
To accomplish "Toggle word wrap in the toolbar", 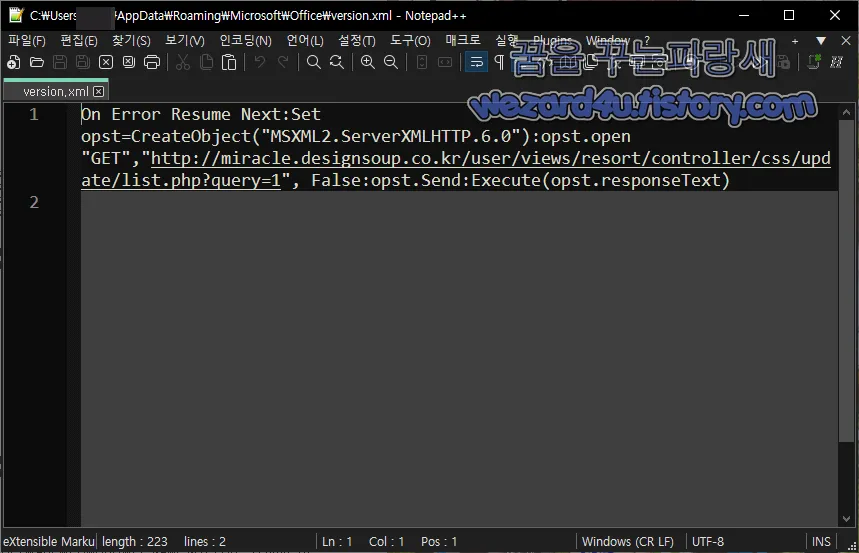I will (x=476, y=62).
